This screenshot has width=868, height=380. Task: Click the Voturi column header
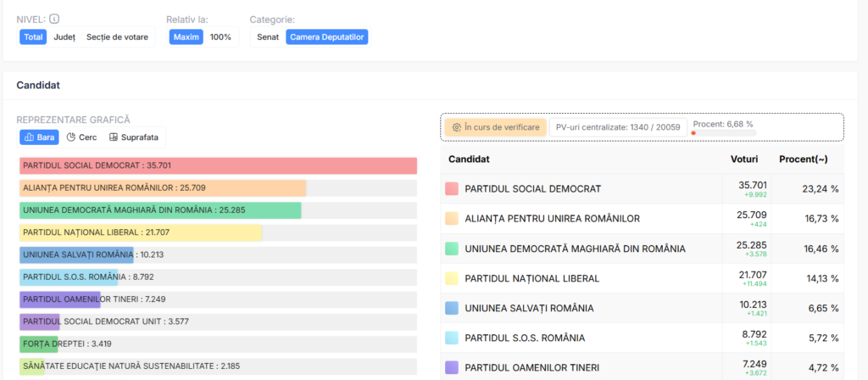click(x=743, y=159)
